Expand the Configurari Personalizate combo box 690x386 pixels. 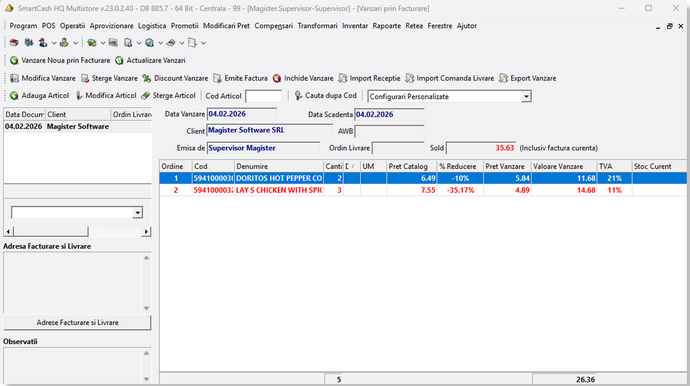(x=526, y=96)
